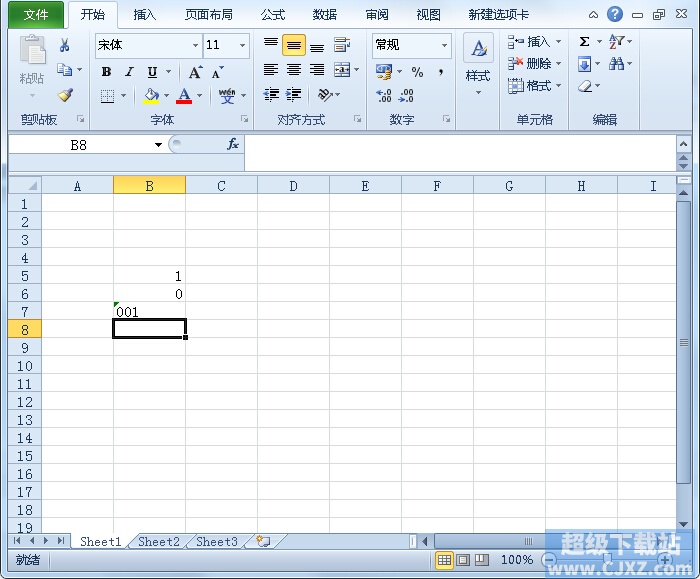Toggle middle vertical alignment button
Image resolution: width=700 pixels, height=579 pixels.
point(294,46)
